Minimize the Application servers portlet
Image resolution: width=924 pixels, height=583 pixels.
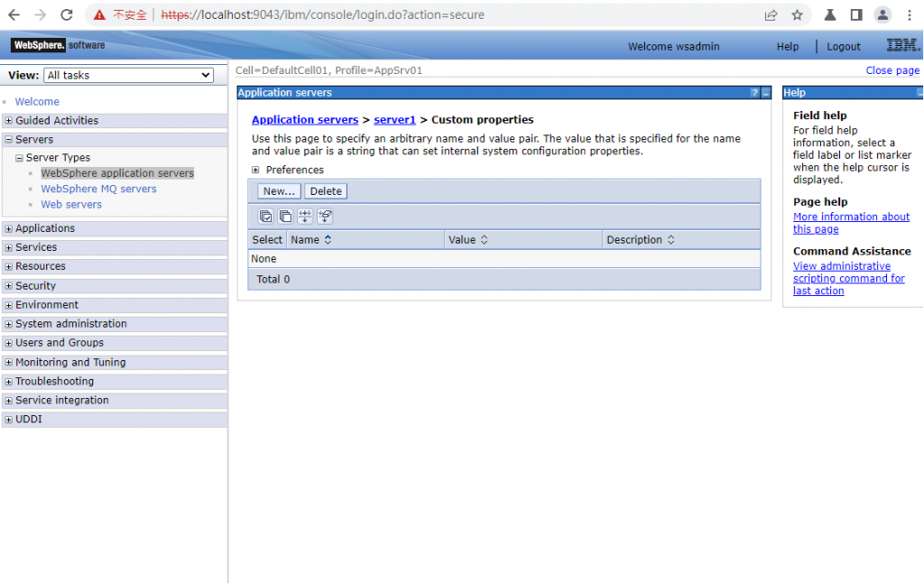[x=766, y=93]
